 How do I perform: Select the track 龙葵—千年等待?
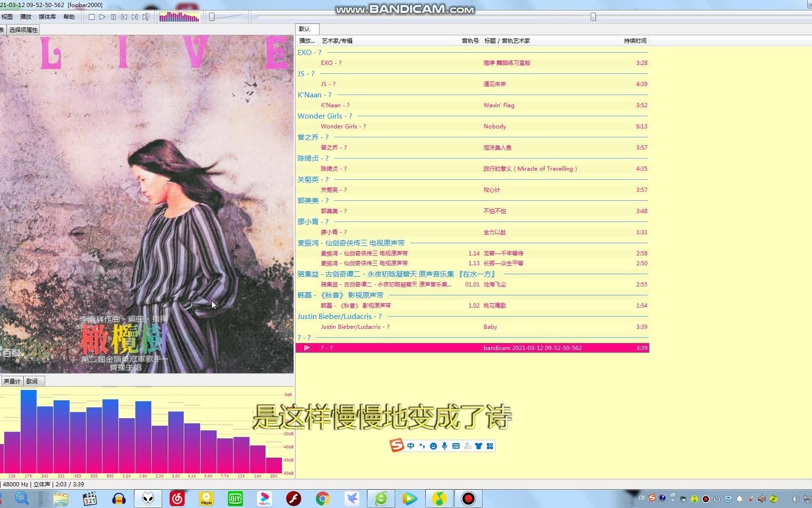click(x=472, y=254)
